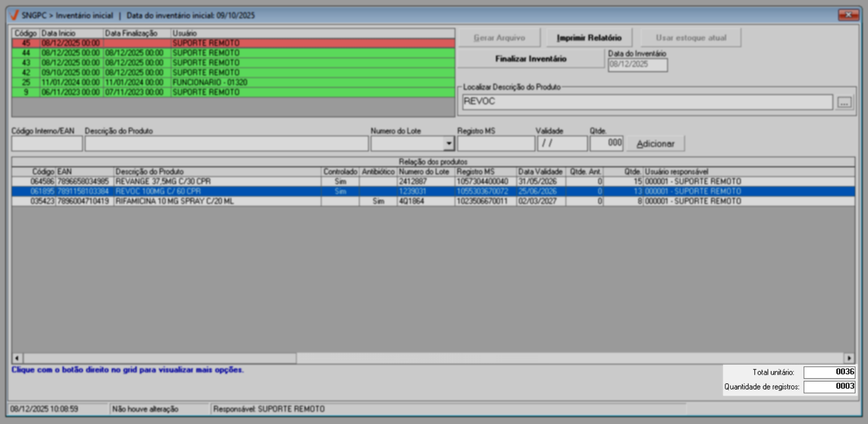Viewport: 868px width, 424px height.
Task: Click the Data Validade column header
Action: click(x=541, y=172)
